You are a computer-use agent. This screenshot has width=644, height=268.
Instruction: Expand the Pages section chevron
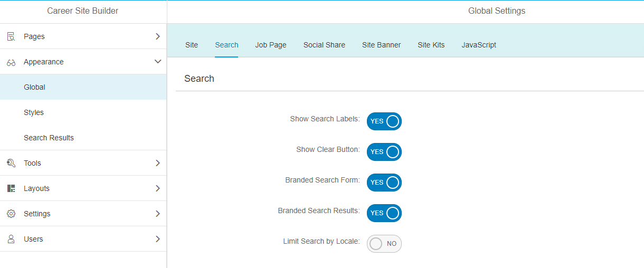click(157, 36)
